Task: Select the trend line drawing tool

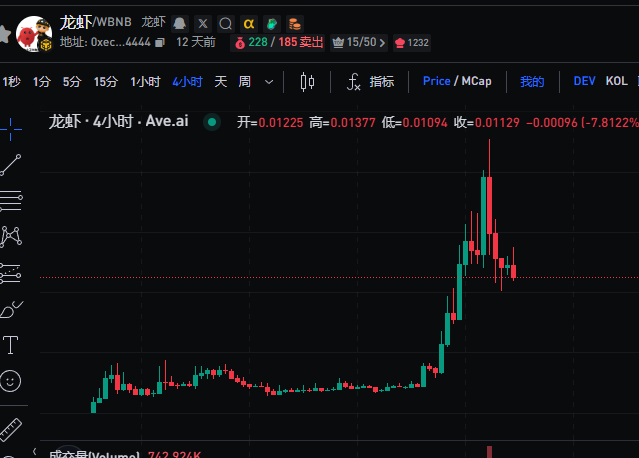Action: click(x=11, y=165)
